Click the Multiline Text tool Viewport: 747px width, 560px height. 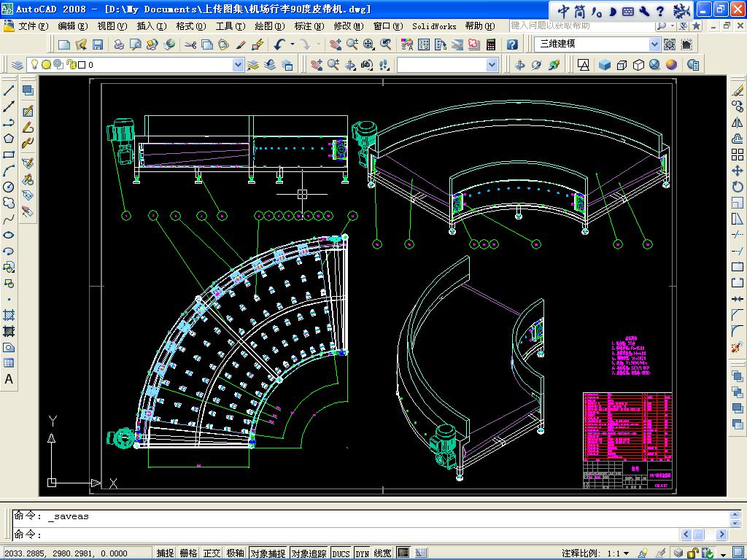pos(9,379)
